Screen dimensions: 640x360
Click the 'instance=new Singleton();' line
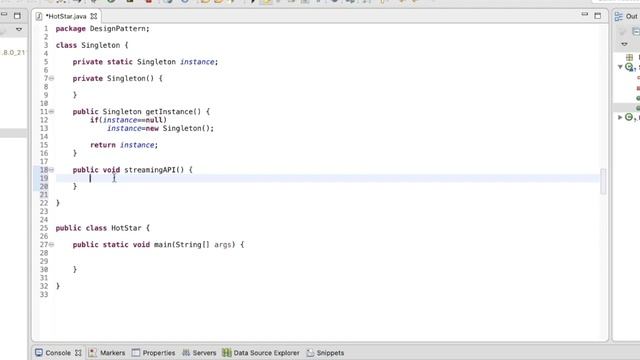[160, 128]
